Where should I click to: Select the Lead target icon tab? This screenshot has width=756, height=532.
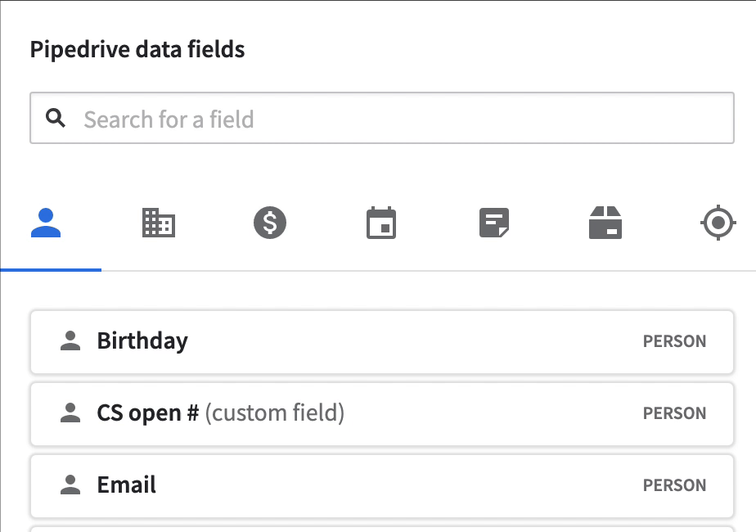point(718,223)
